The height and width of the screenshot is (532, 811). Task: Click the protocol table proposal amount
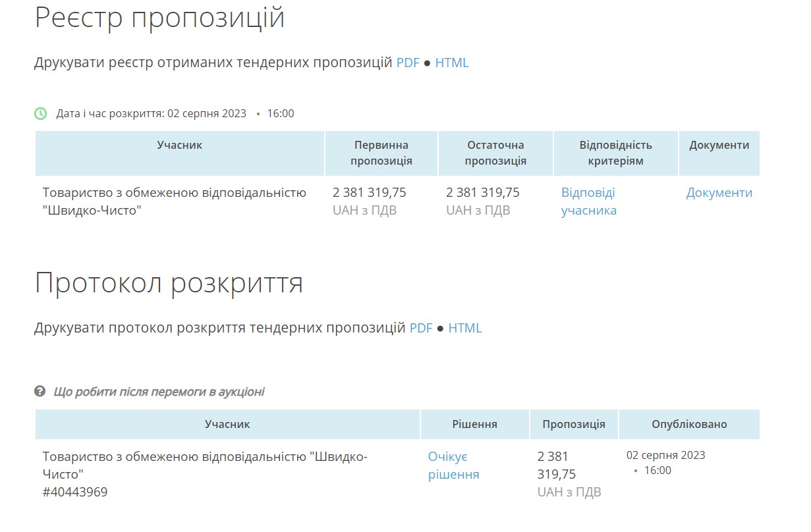tap(557, 465)
